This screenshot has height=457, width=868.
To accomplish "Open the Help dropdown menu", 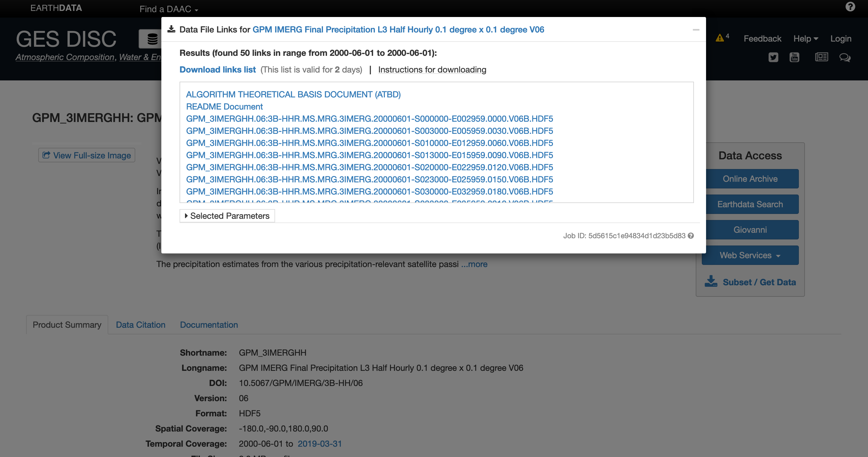I will click(x=806, y=39).
